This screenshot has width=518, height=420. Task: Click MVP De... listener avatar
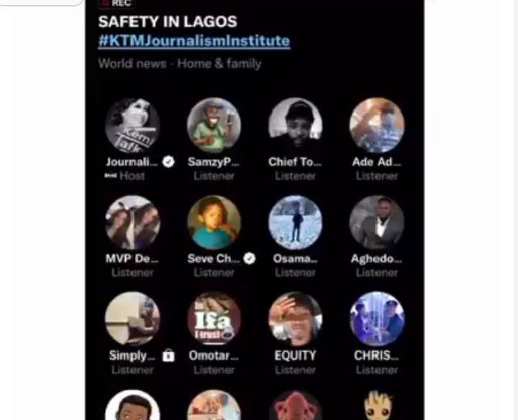132,222
